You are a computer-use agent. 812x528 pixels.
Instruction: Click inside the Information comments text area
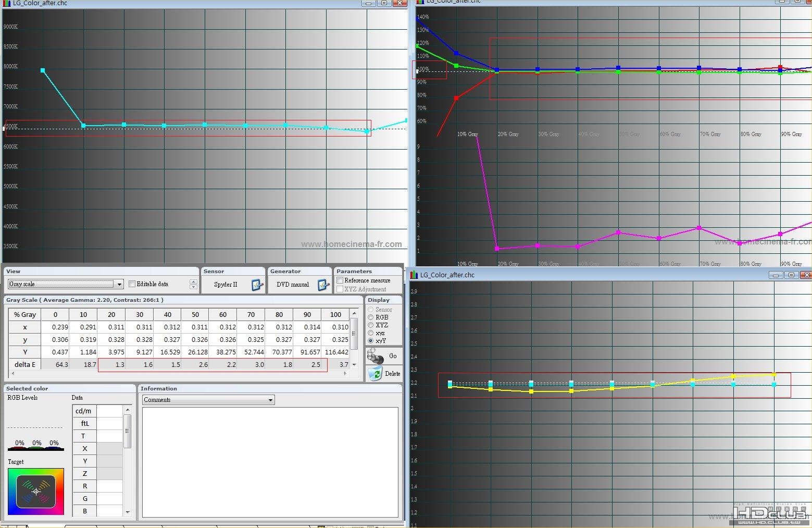[x=270, y=462]
